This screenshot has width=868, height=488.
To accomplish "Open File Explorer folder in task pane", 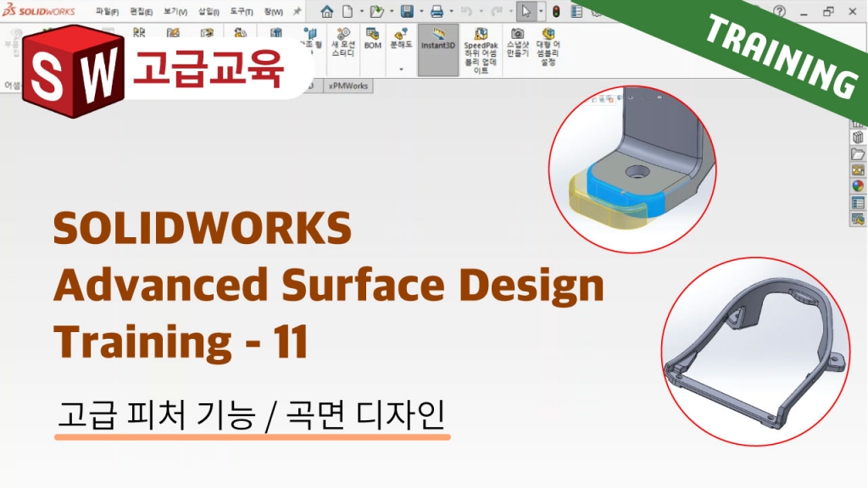I will tap(858, 154).
